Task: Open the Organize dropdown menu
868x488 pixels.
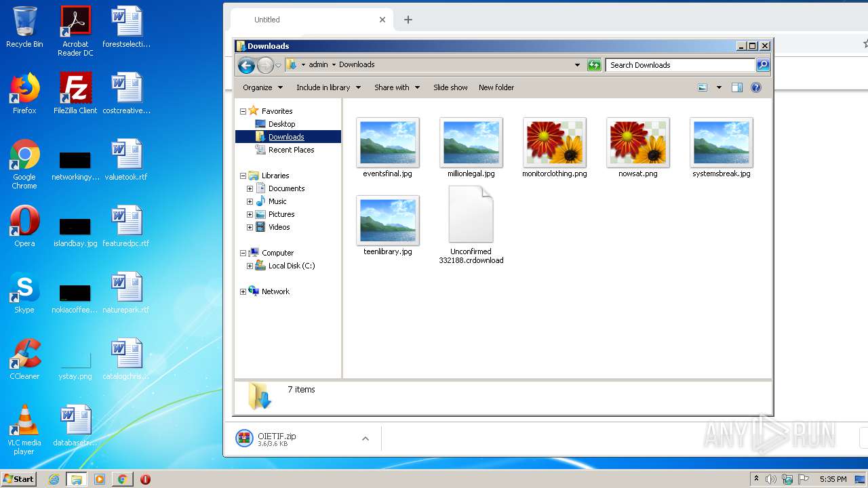Action: pyautogui.click(x=262, y=87)
